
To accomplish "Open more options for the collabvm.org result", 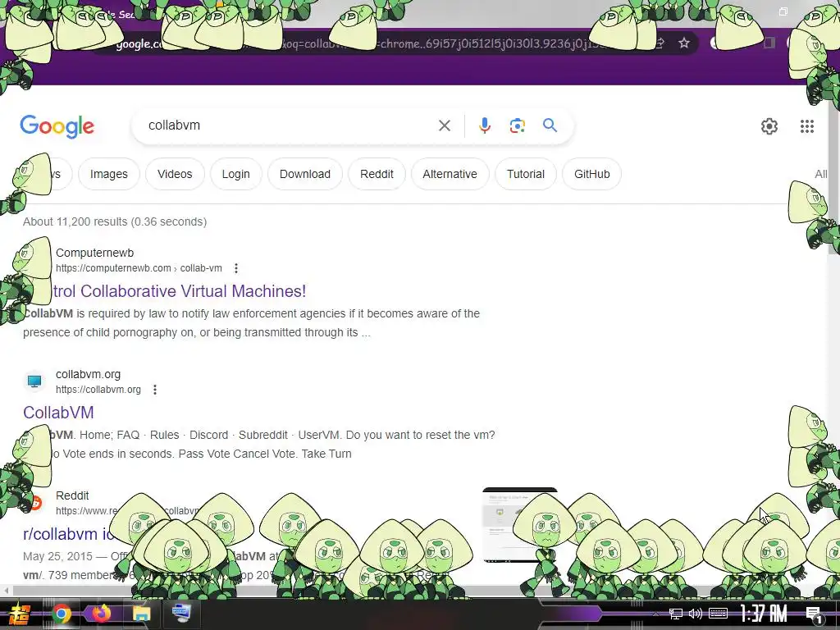I will 155,390.
